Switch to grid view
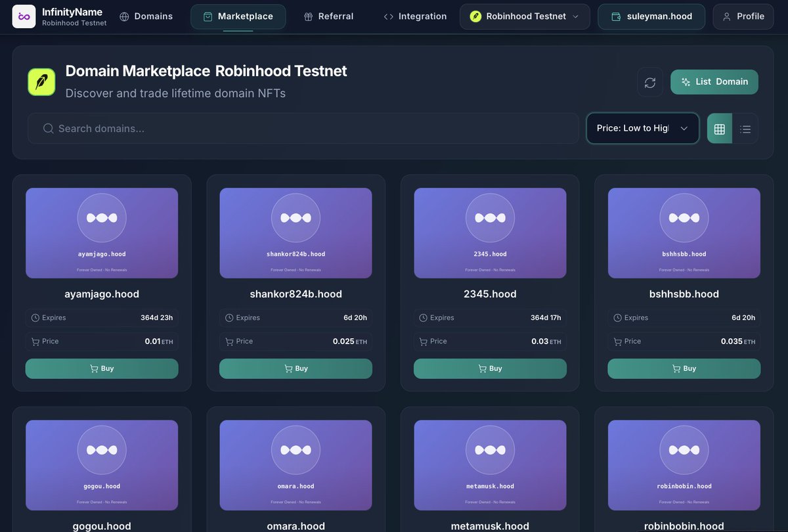The width and height of the screenshot is (788, 532). (720, 129)
